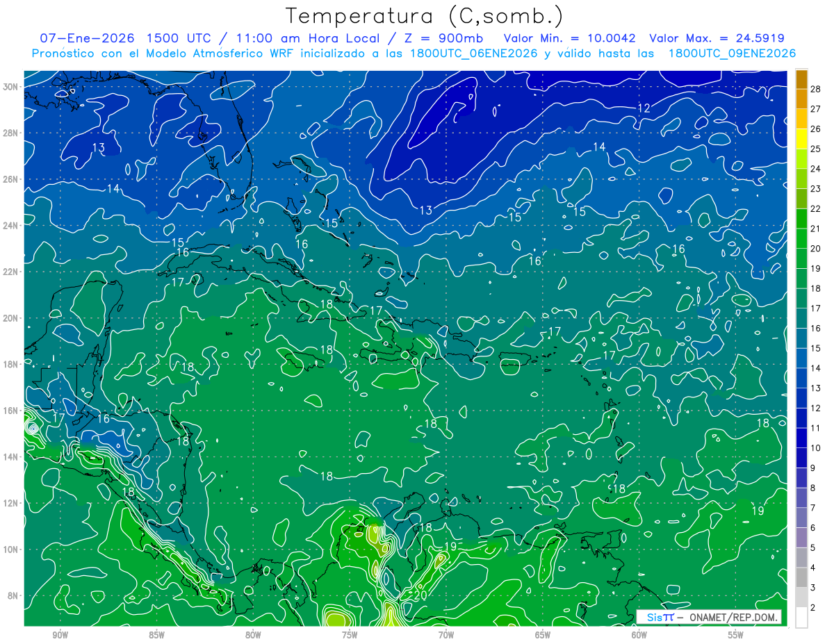Image resolution: width=834 pixels, height=644 pixels.
Task: Click the 75W longitude axis label
Action: 350,635
